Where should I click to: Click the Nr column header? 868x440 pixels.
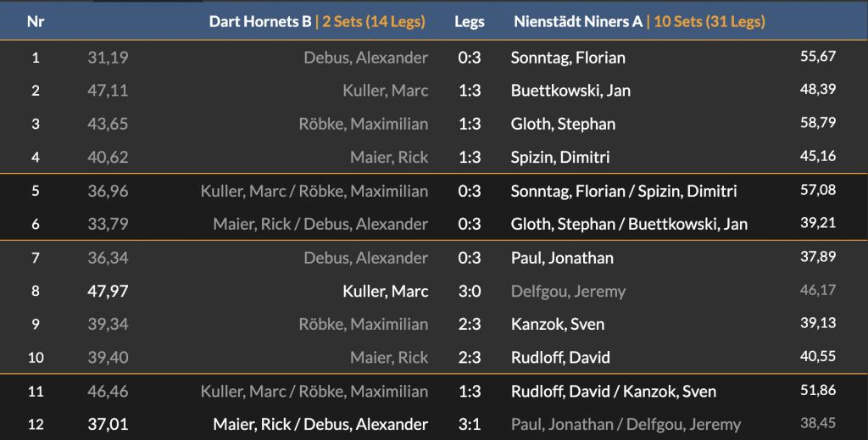point(36,22)
